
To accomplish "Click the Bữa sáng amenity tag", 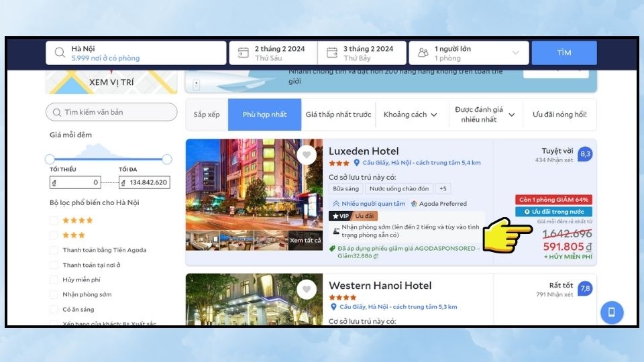I will coord(345,188).
